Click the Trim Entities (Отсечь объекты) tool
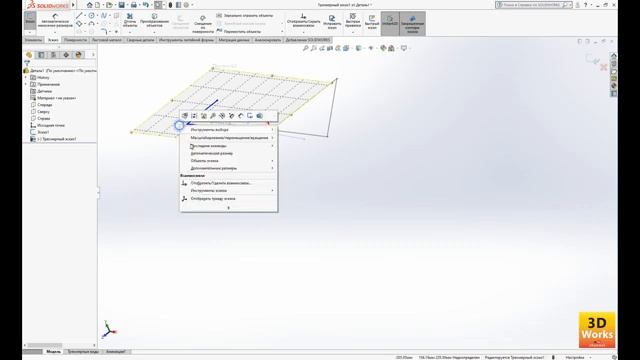This screenshot has width=640, height=360. (x=130, y=20)
